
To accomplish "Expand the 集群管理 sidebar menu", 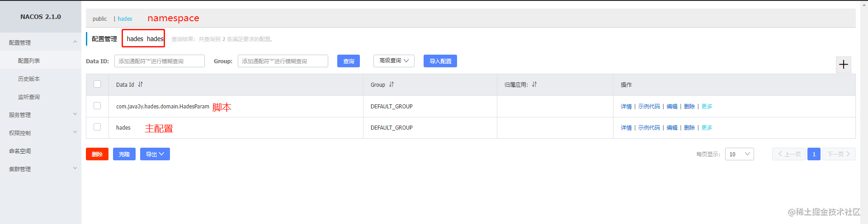I will pyautogui.click(x=41, y=169).
